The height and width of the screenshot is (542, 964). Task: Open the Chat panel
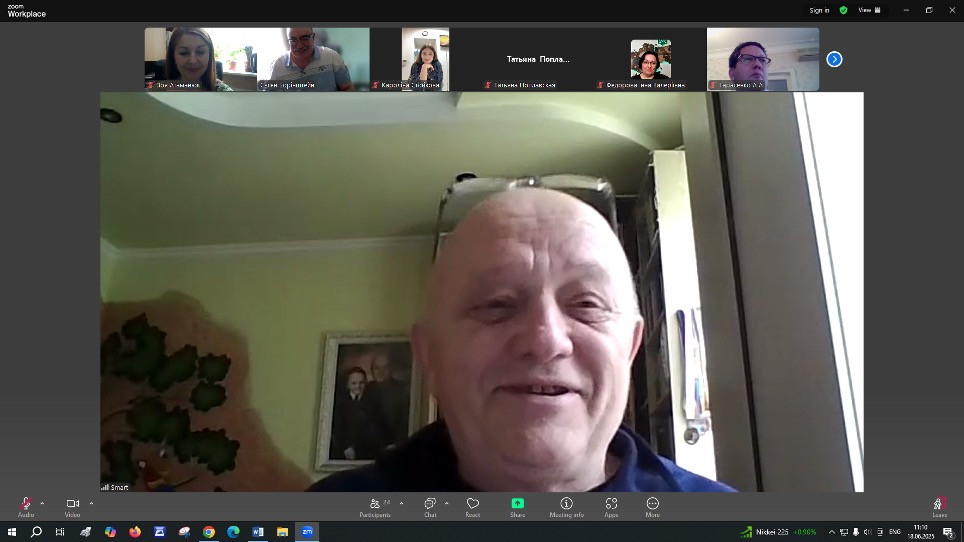click(430, 507)
